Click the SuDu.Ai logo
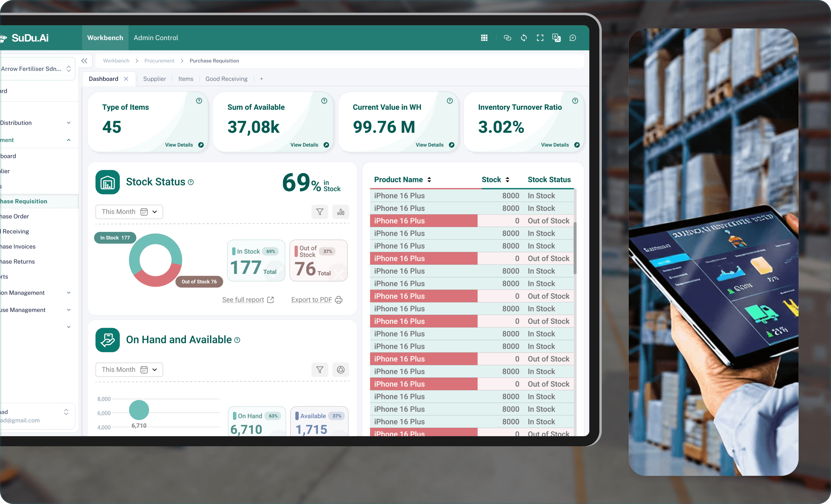 click(24, 38)
